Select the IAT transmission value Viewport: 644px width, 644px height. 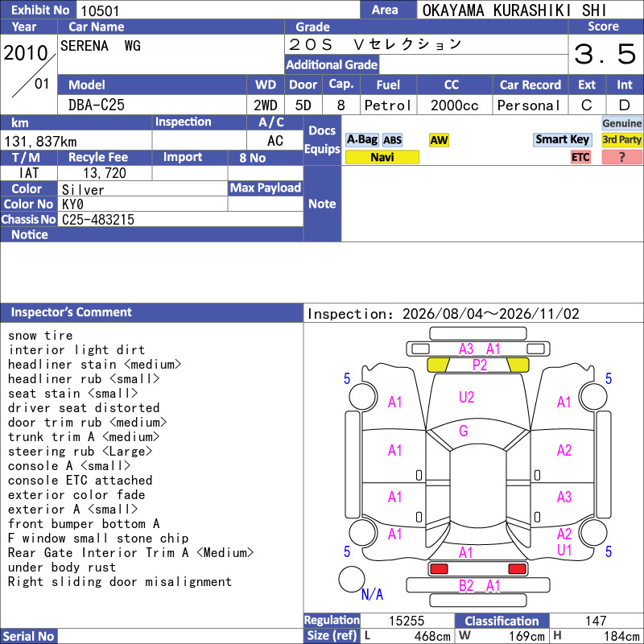point(29,173)
